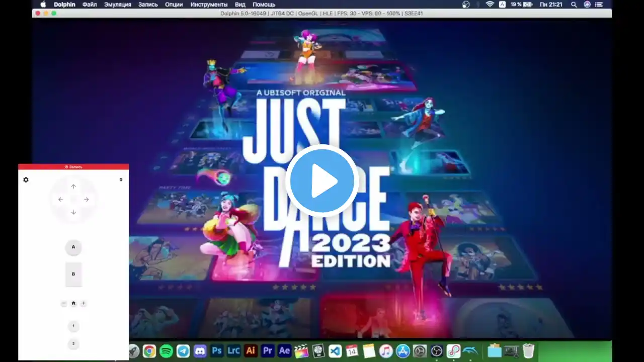Click the plus button on the remote

[x=84, y=303]
